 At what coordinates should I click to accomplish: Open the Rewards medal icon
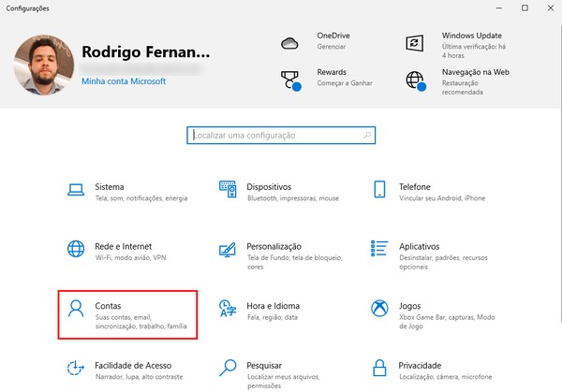coord(290,80)
